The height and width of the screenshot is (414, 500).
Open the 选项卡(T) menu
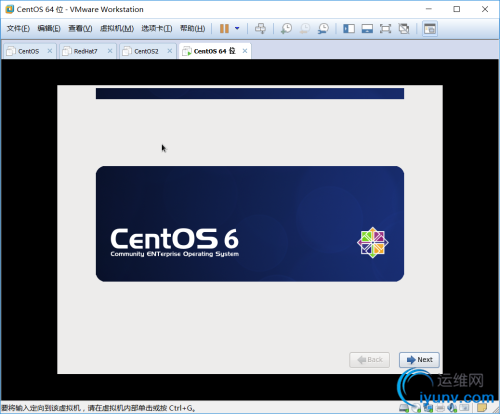tap(157, 29)
